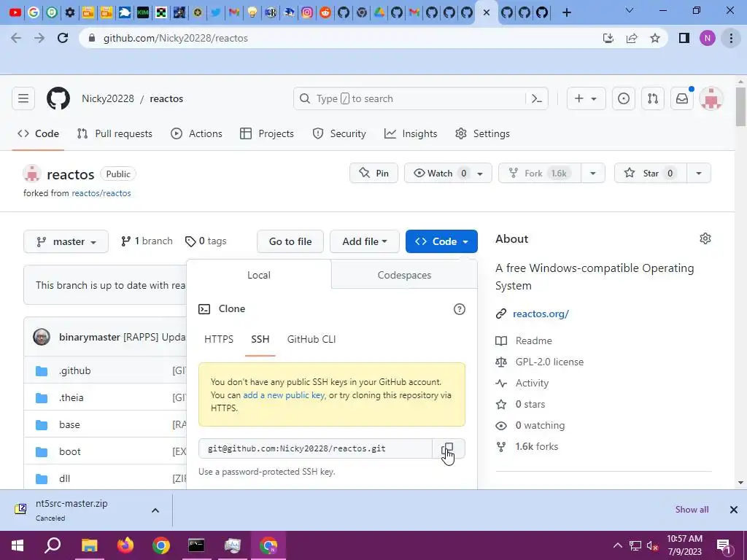Open the Fork dropdown arrow
This screenshot has width=747, height=560.
tap(592, 174)
